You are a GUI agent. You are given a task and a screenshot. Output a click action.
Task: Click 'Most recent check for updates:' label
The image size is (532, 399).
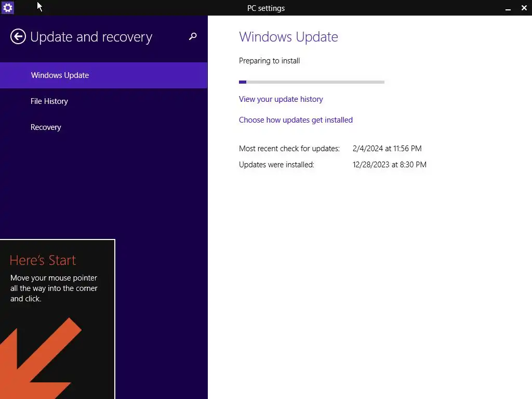(289, 149)
